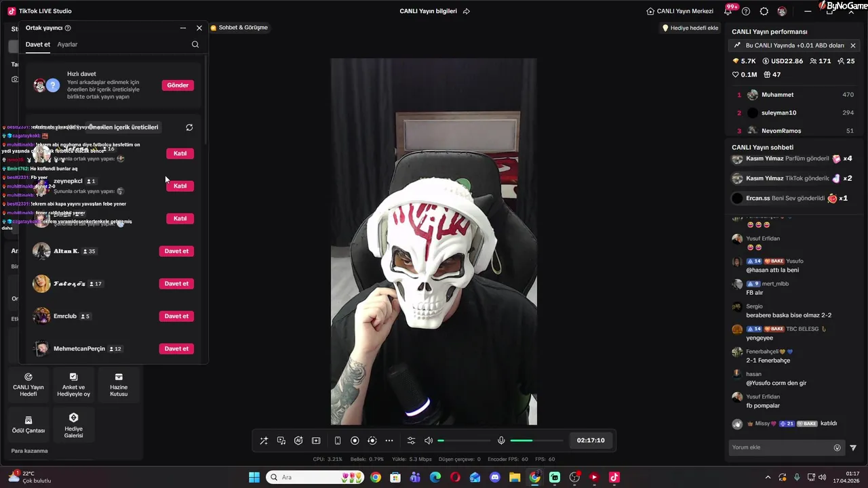868x488 pixels.
Task: Expand hidden system tray icons chevron
Action: [x=768, y=477]
